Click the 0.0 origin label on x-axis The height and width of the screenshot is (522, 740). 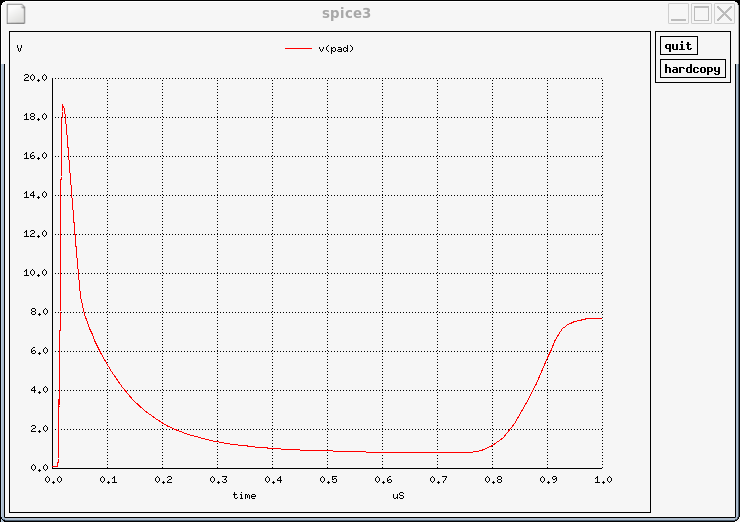coord(54,480)
